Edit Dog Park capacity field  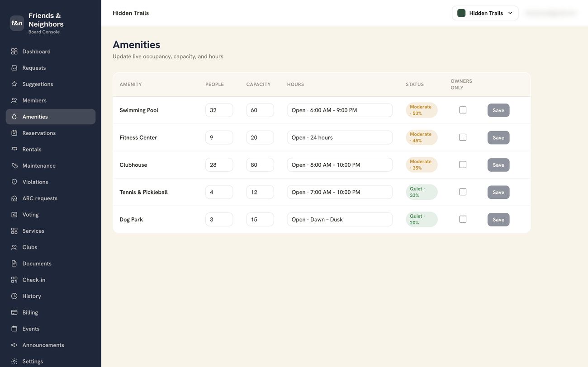pos(260,220)
